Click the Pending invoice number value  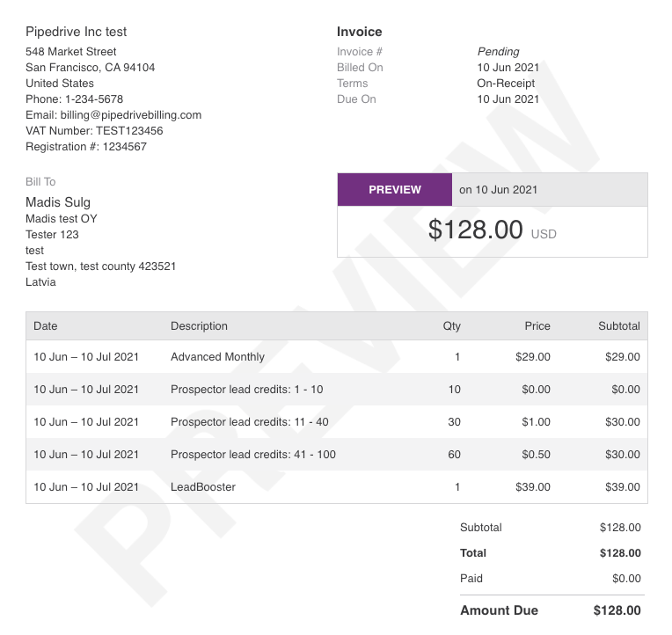pyautogui.click(x=498, y=51)
